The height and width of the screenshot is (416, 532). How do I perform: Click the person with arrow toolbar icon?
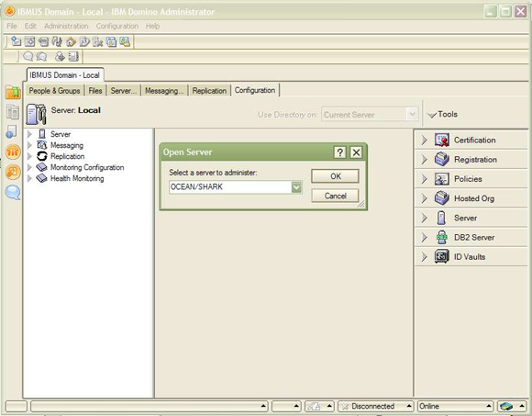[x=60, y=56]
